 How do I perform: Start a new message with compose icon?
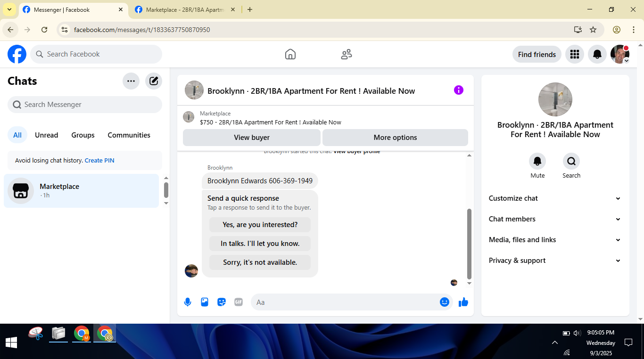154,81
